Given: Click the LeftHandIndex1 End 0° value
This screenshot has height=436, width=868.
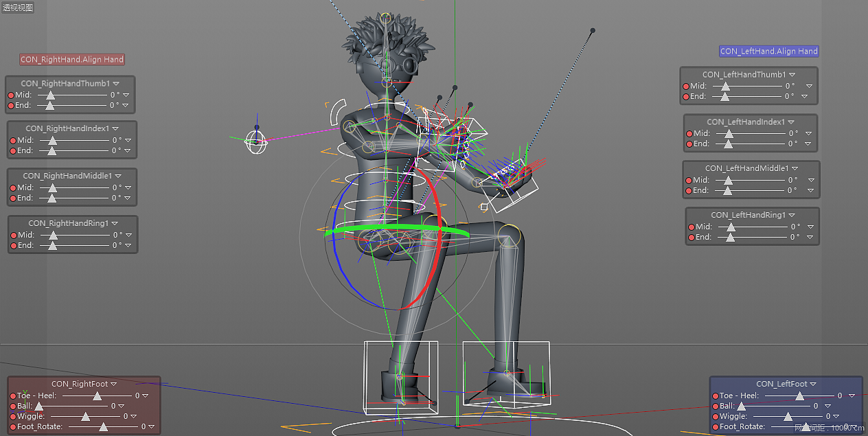Looking at the screenshot, I should (x=793, y=144).
